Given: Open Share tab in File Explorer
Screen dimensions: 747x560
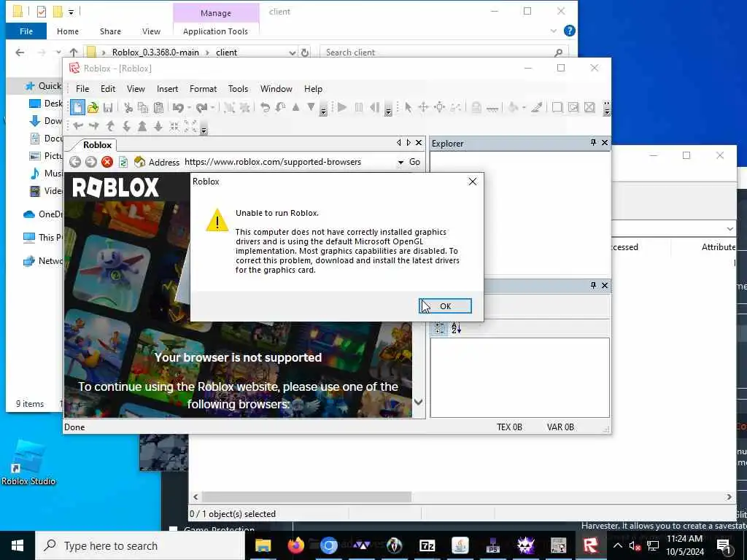Looking at the screenshot, I should click(110, 31).
